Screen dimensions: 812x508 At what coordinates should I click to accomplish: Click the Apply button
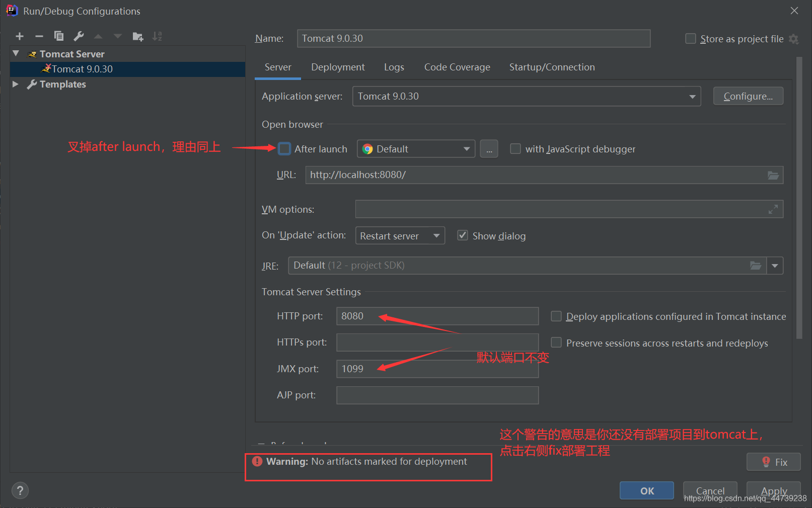[x=774, y=490]
